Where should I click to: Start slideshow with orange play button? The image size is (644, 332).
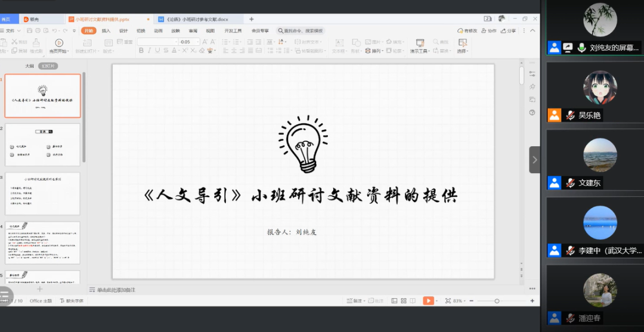point(428,301)
